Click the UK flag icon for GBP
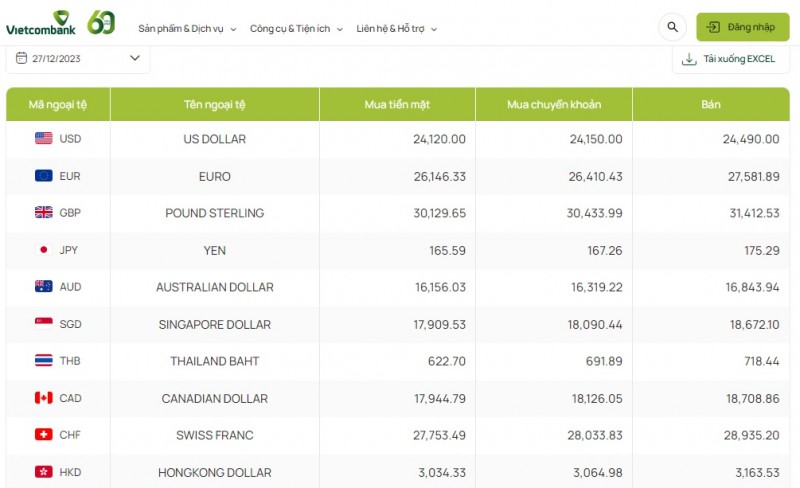The image size is (800, 488). [x=44, y=213]
